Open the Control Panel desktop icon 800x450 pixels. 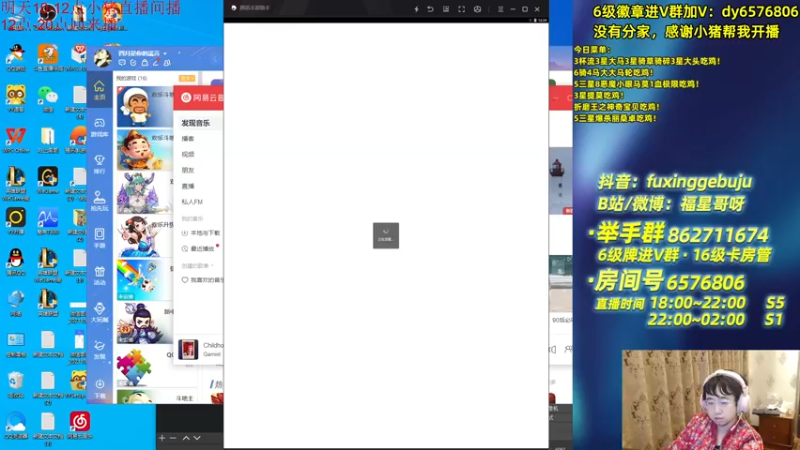point(16,344)
